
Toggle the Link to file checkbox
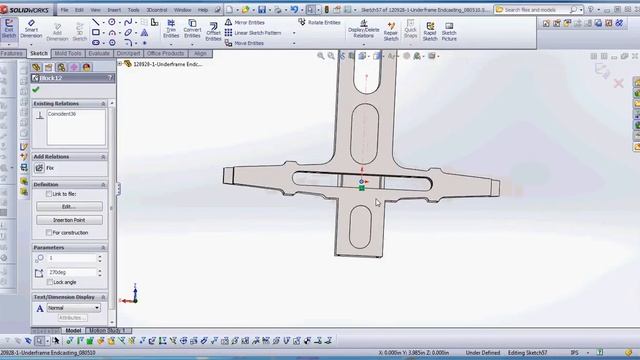pos(49,194)
